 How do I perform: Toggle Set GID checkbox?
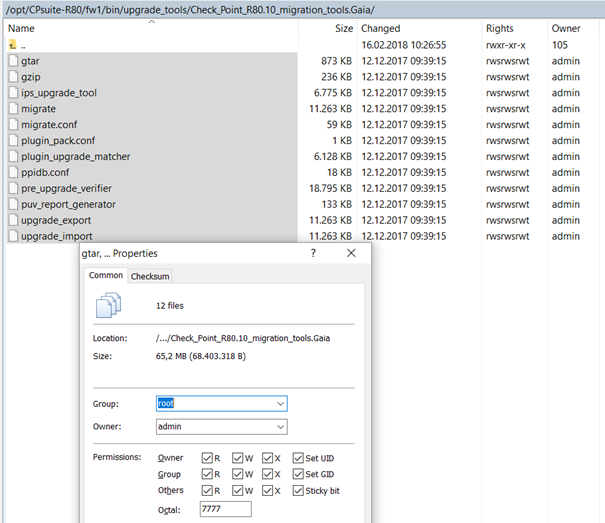[x=298, y=474]
